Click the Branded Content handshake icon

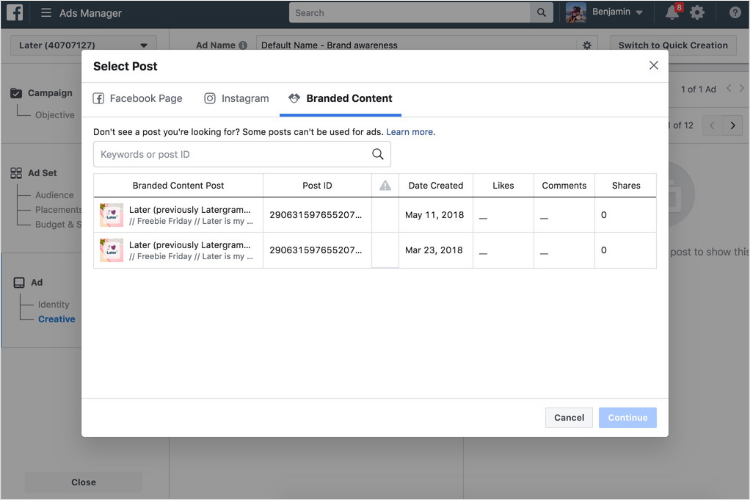[294, 99]
